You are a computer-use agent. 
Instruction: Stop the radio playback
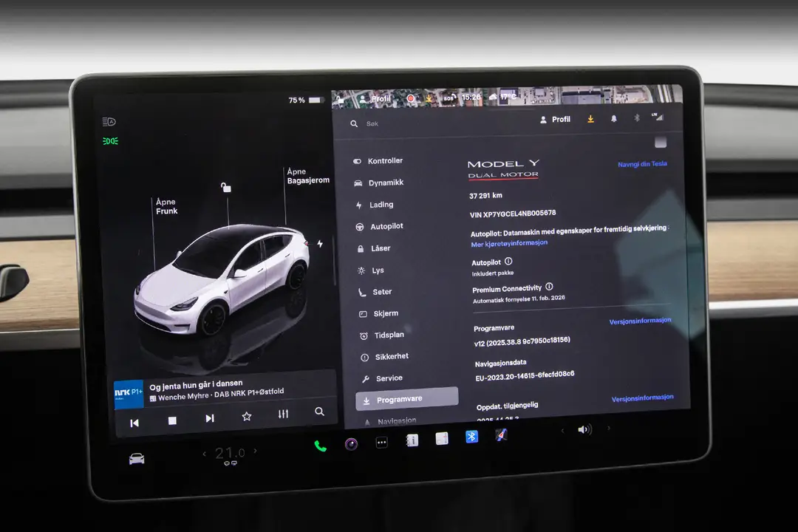coord(172,420)
